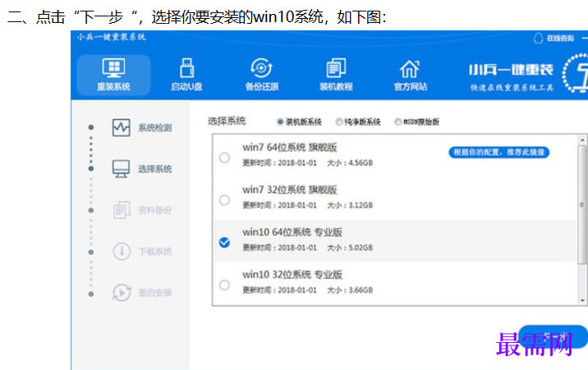This screenshot has height=370, width=588.
Task: Select win10 32位系统 专业版 radio
Action: 225,285
